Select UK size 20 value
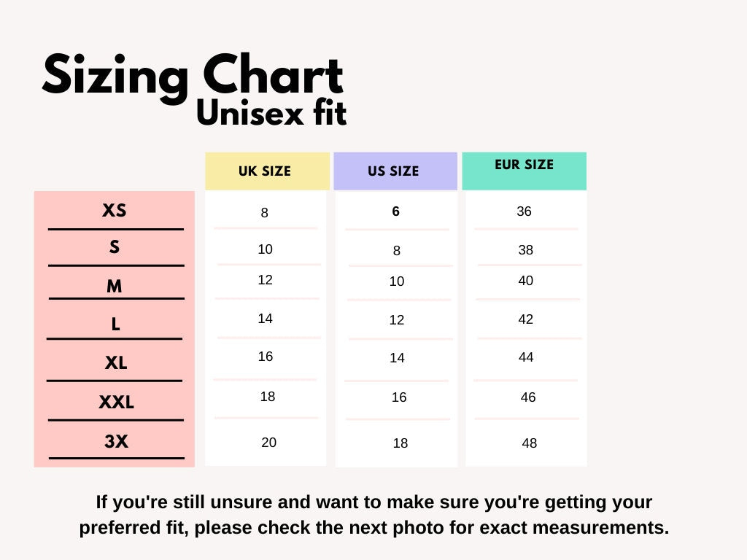This screenshot has width=747, height=560. [269, 442]
